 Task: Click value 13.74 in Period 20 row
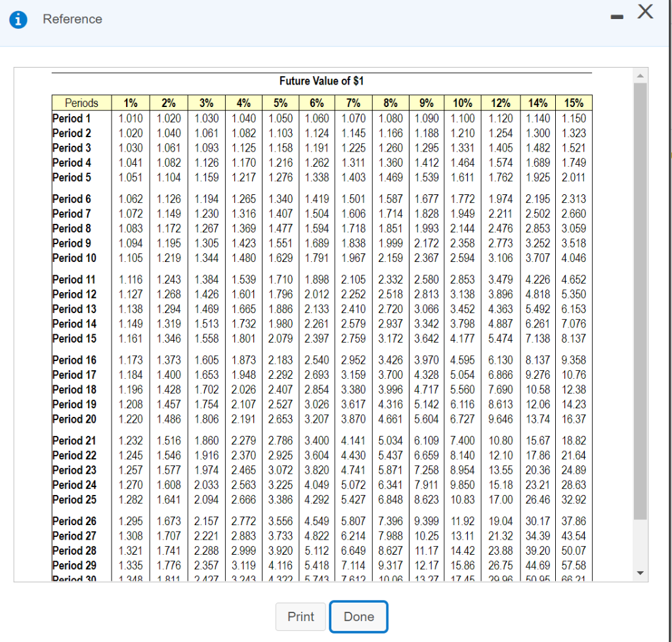click(x=538, y=419)
